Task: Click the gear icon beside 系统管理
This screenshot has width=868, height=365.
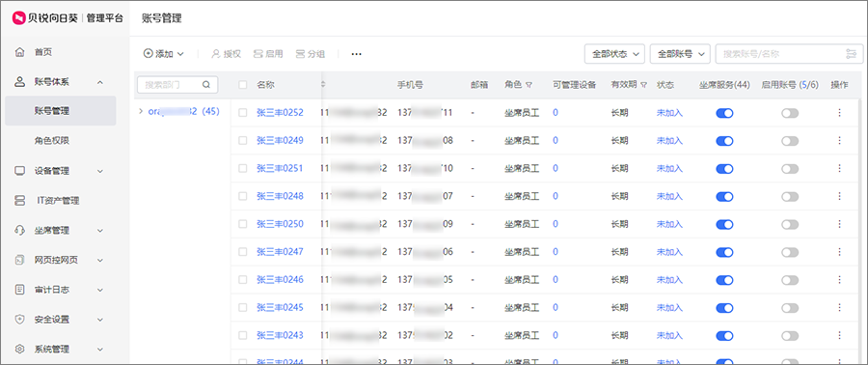Action: coord(20,349)
